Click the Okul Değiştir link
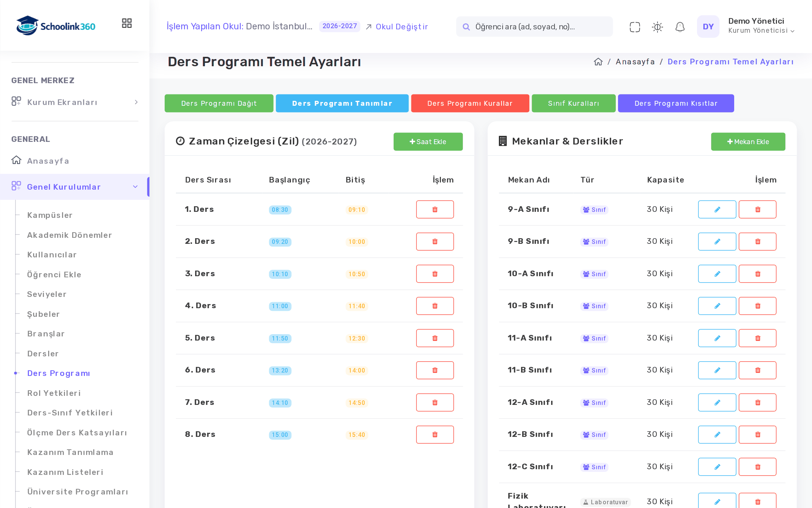Viewport: 812px width, 508px height. click(397, 27)
